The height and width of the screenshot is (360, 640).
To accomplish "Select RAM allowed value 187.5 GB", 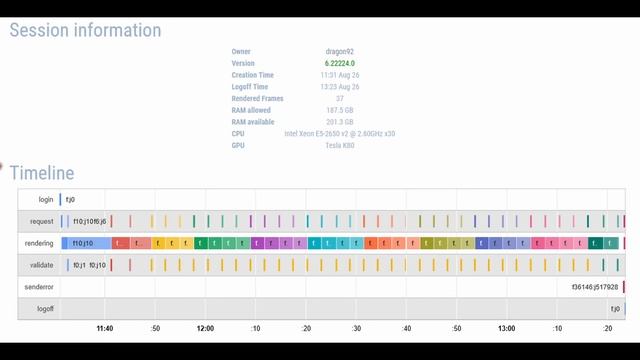I will 340,110.
